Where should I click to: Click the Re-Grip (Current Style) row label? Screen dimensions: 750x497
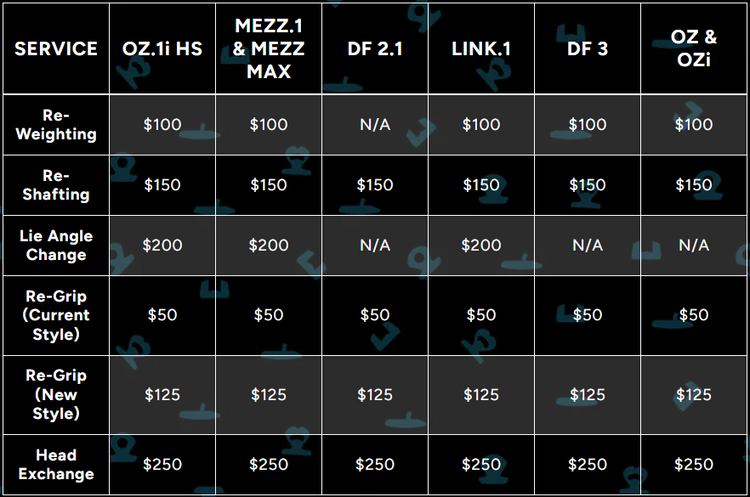pos(56,314)
